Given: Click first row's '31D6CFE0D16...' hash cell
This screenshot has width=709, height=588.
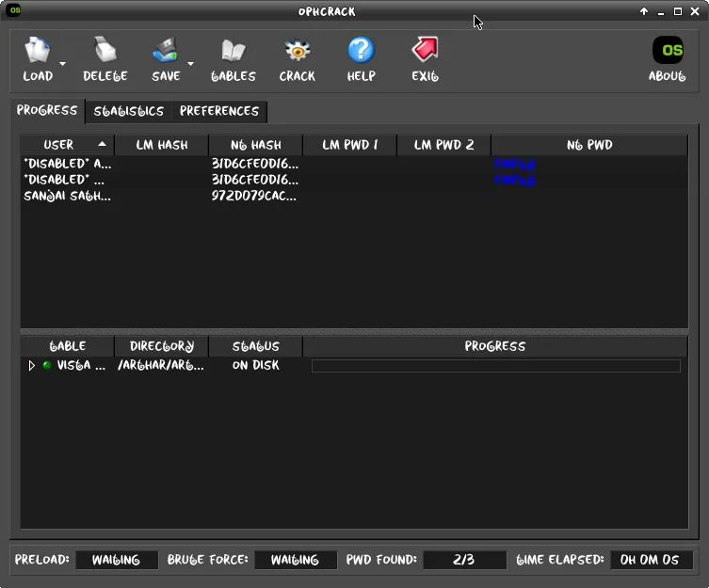Looking at the screenshot, I should [x=255, y=164].
